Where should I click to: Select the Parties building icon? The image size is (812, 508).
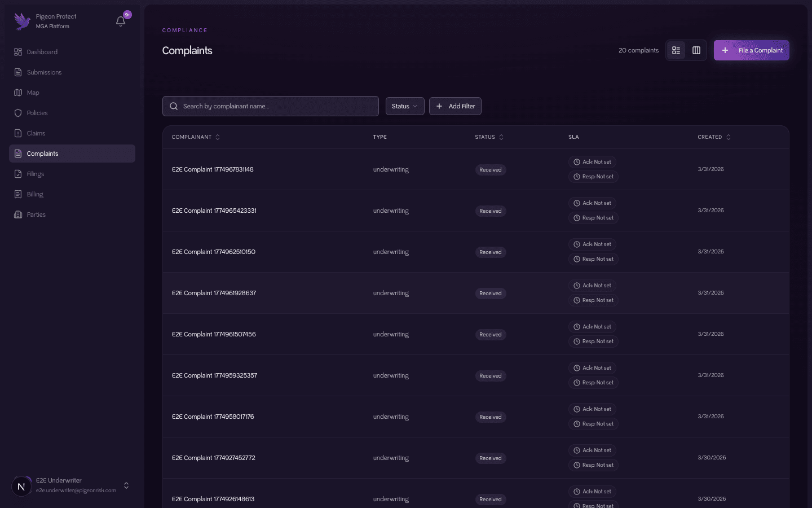click(x=17, y=214)
